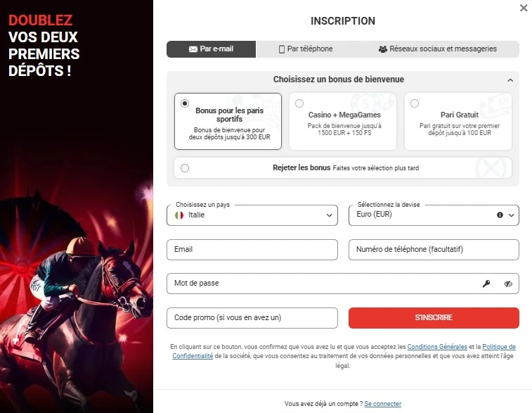Open the Se connecter link
The width and height of the screenshot is (532, 413).
click(x=383, y=404)
